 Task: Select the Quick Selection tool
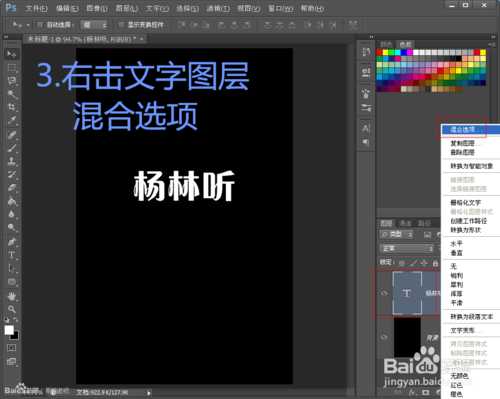point(12,94)
